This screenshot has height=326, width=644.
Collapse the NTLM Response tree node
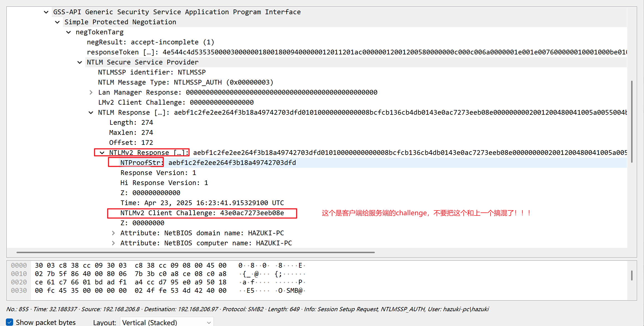pos(91,112)
